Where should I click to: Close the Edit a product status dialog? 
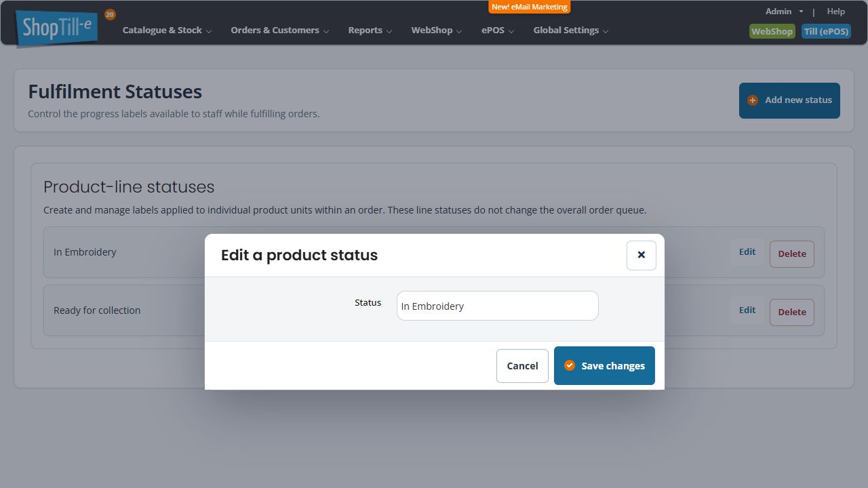click(641, 256)
